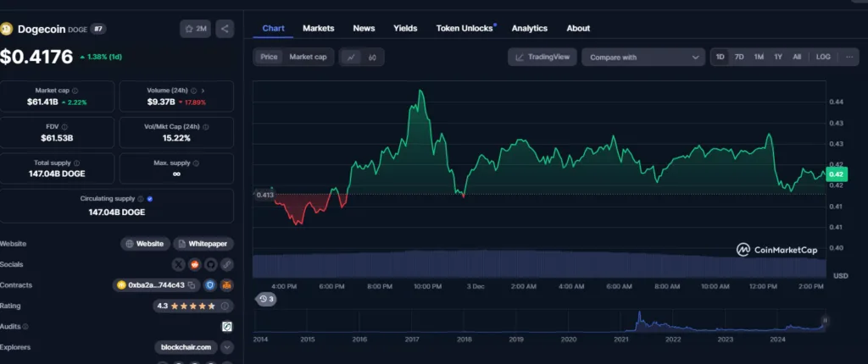Click the share icon next to Dogecoin

click(224, 29)
